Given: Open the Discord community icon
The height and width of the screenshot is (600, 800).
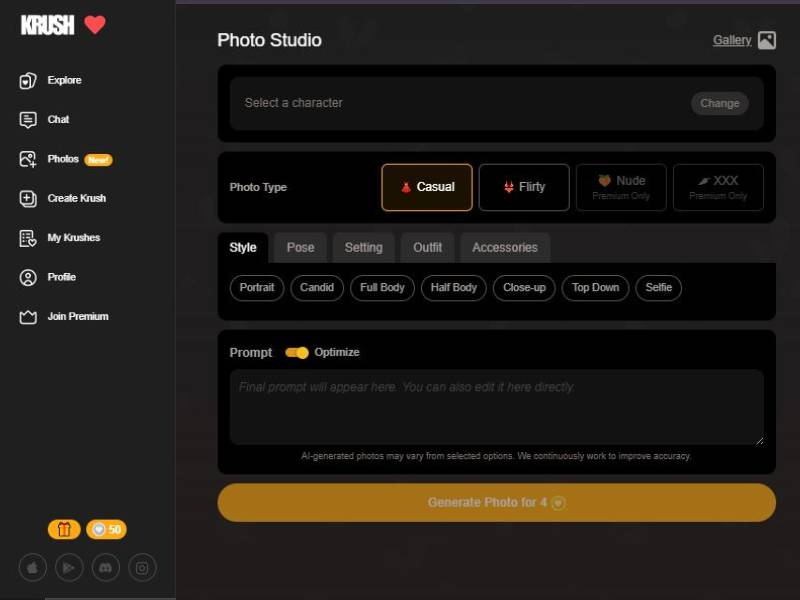Looking at the screenshot, I should 104,567.
